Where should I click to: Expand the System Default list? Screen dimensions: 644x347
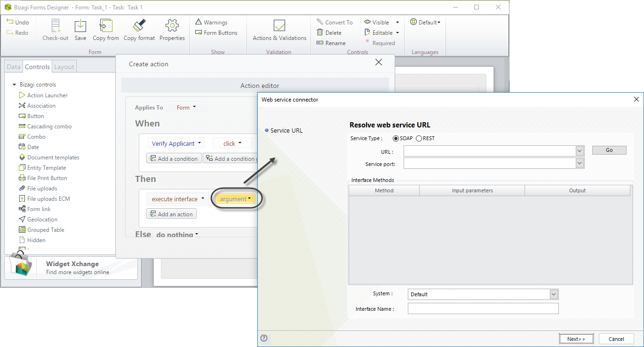(x=554, y=294)
